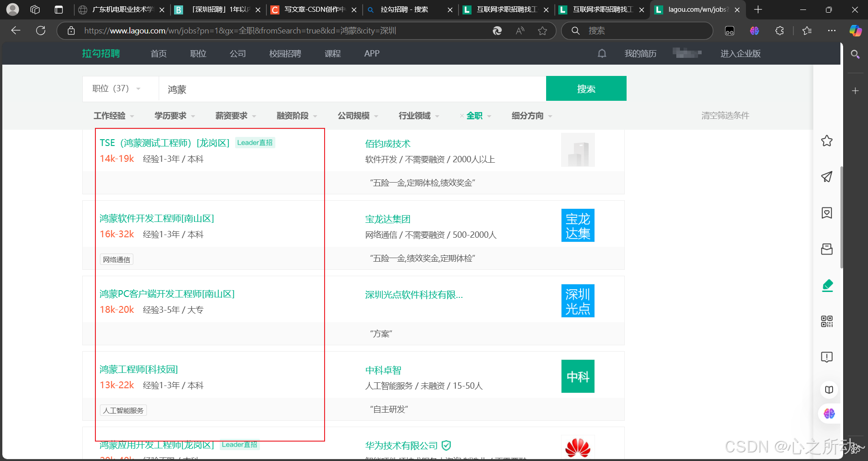Viewport: 868px width, 461px height.
Task: Click 进入企业版 link in header
Action: [741, 54]
